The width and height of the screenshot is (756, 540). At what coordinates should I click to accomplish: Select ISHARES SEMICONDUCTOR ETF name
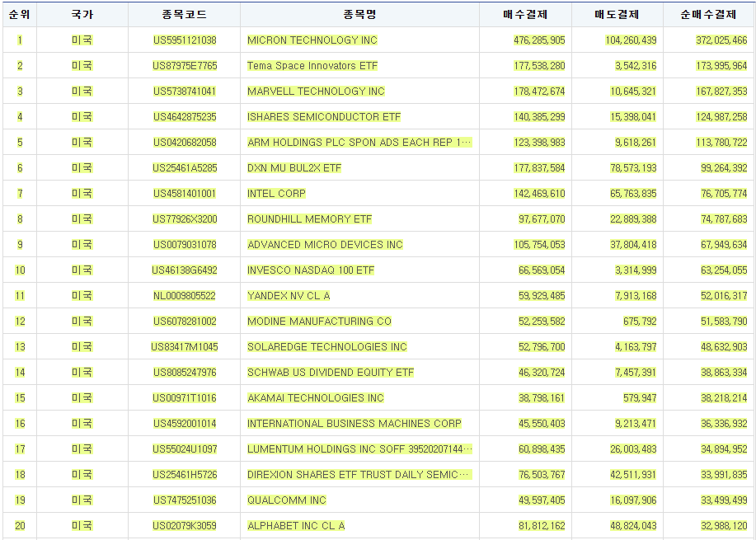(324, 117)
